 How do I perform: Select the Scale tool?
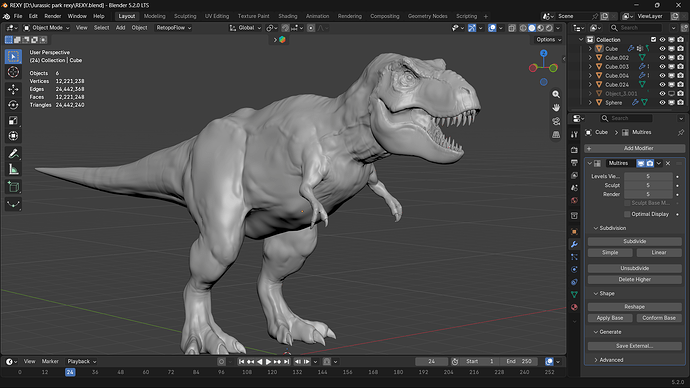pyautogui.click(x=13, y=121)
